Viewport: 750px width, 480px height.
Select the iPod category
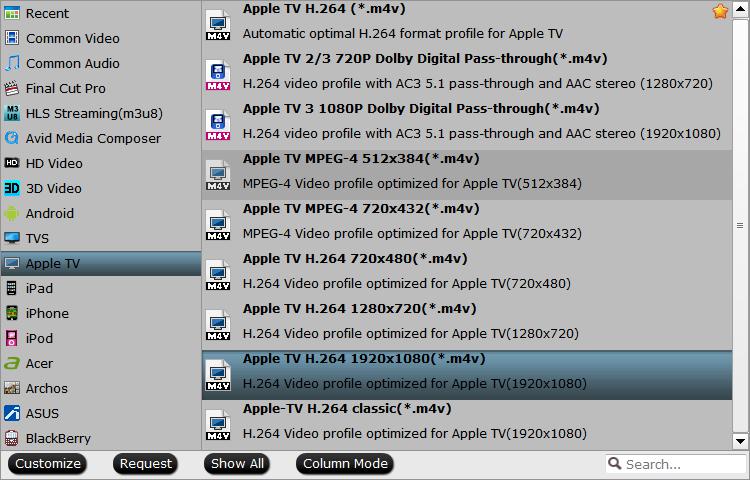point(101,338)
